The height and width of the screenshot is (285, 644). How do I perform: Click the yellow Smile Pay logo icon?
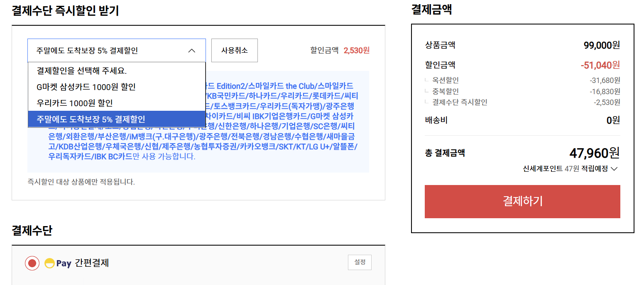49,263
